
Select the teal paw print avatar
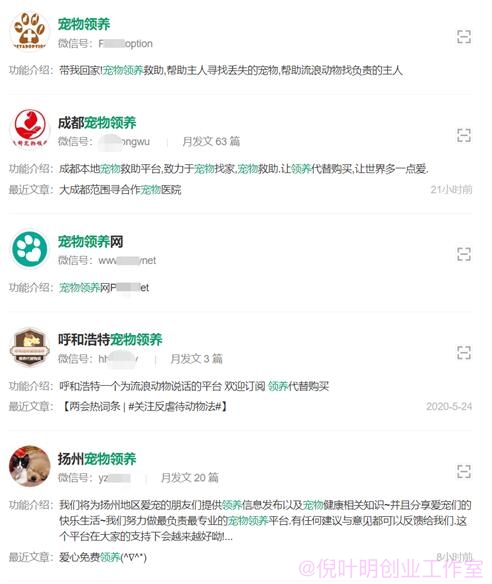point(29,248)
